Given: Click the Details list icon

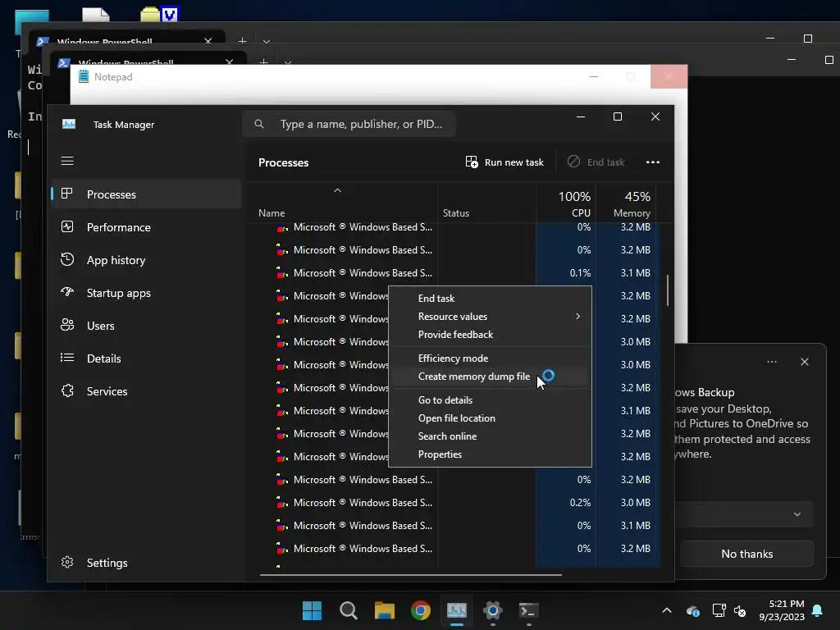Looking at the screenshot, I should [67, 358].
